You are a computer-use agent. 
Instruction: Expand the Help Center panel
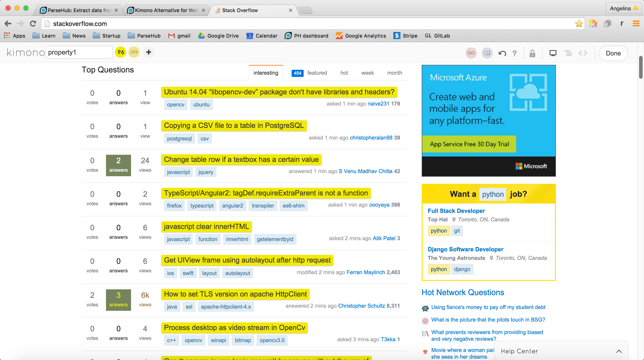pos(561,351)
